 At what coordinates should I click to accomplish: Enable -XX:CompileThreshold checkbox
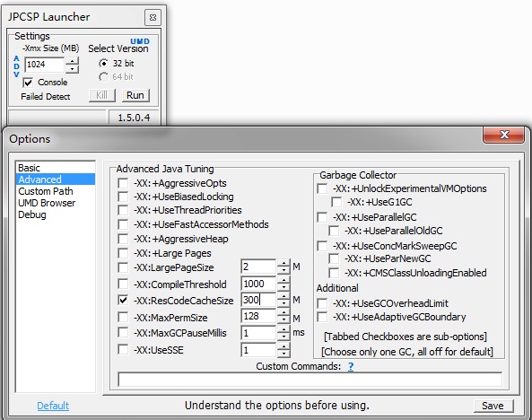coord(123,284)
